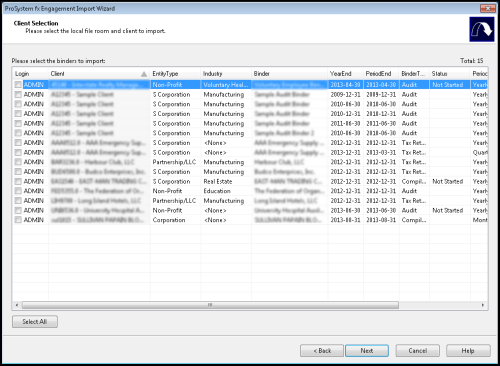Select the 'Voluntary Heal...' industry cell

point(226,85)
